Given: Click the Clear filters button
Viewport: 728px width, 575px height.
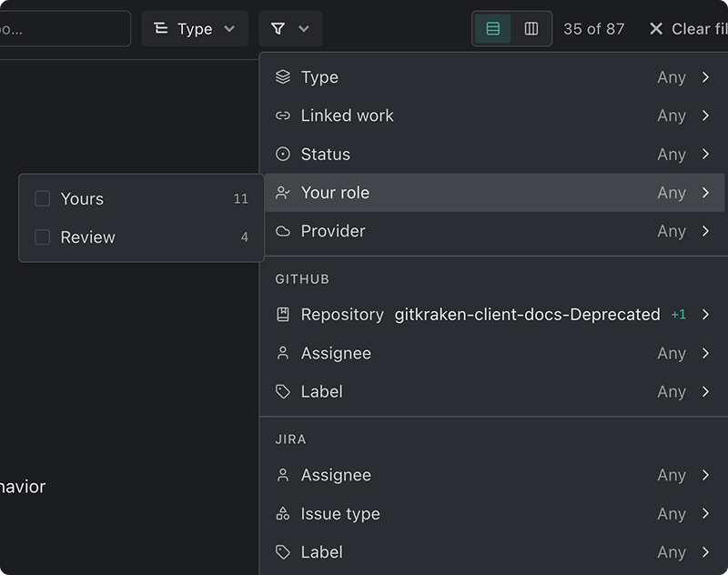Looking at the screenshot, I should 689,29.
